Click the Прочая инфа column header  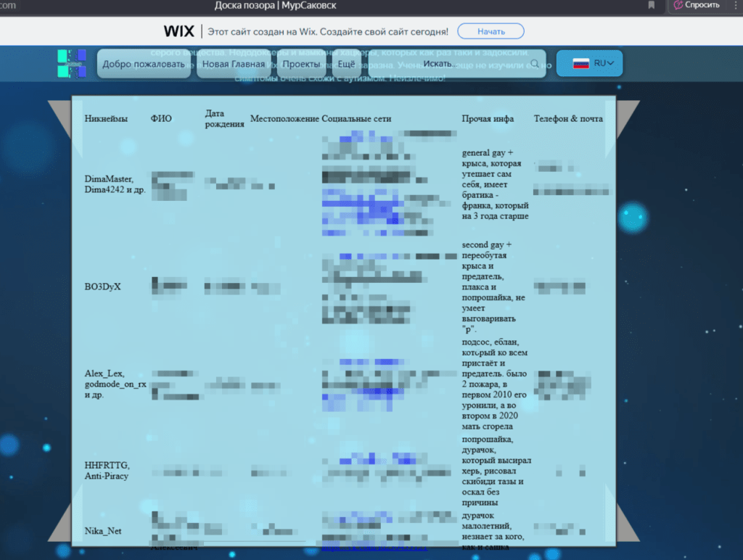pos(488,119)
